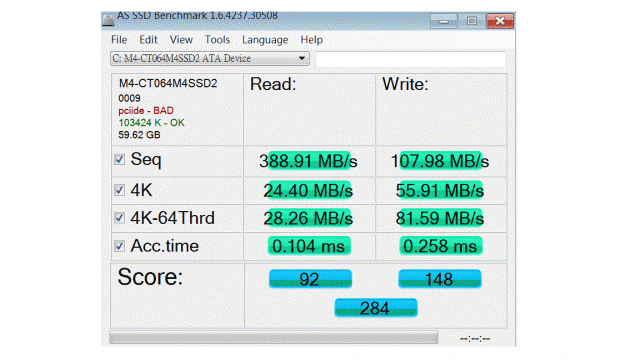The height and width of the screenshot is (360, 640).
Task: Click the empty text field beside drive selector
Action: (411, 59)
